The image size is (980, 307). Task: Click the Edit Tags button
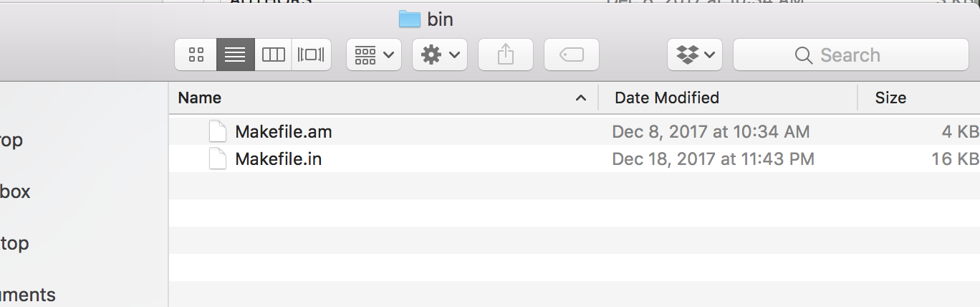(x=572, y=55)
